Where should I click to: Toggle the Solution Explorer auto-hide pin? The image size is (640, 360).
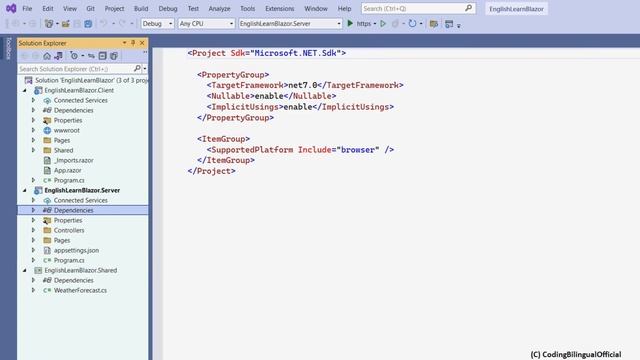133,43
